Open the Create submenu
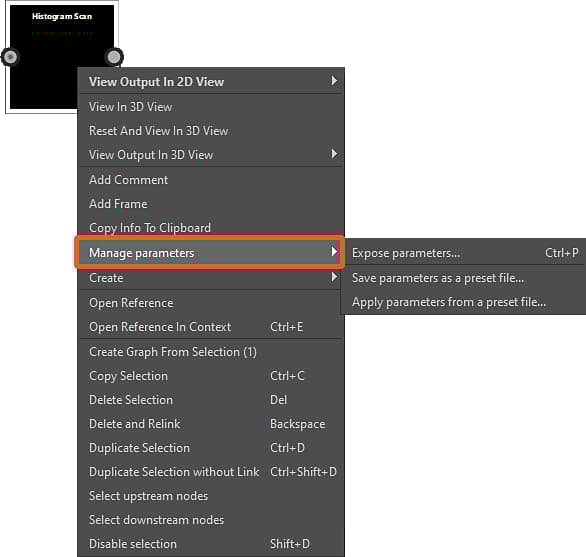586x557 pixels. click(x=211, y=277)
